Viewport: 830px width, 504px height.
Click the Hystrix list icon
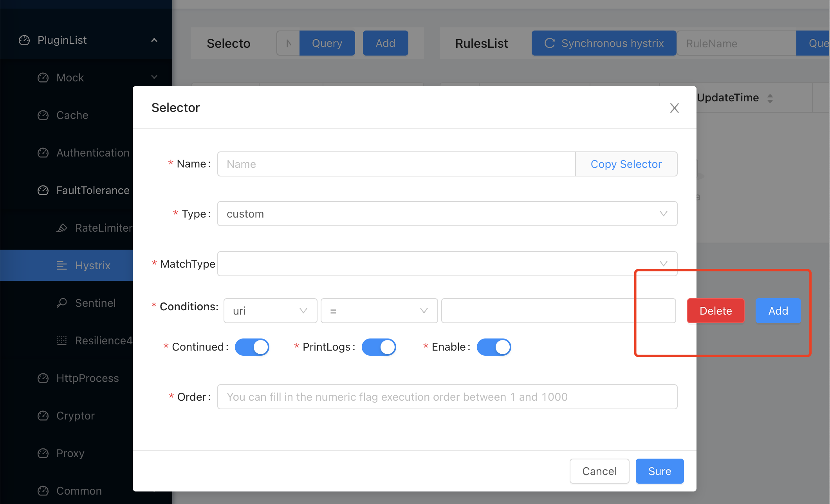(x=62, y=265)
